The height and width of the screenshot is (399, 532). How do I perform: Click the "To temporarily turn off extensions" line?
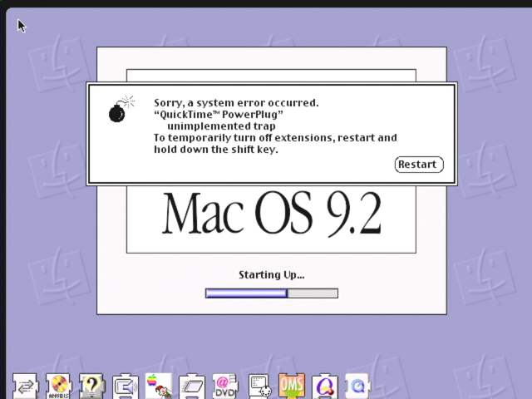coord(275,138)
